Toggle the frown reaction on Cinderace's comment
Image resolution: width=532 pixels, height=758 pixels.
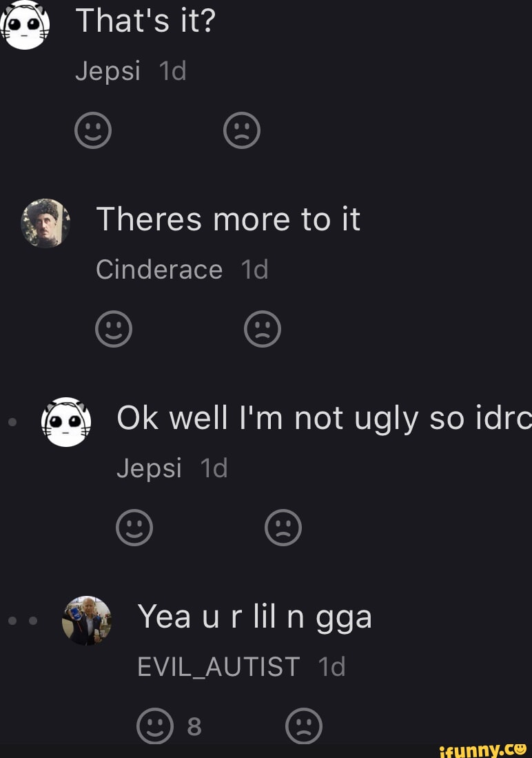[x=263, y=329]
